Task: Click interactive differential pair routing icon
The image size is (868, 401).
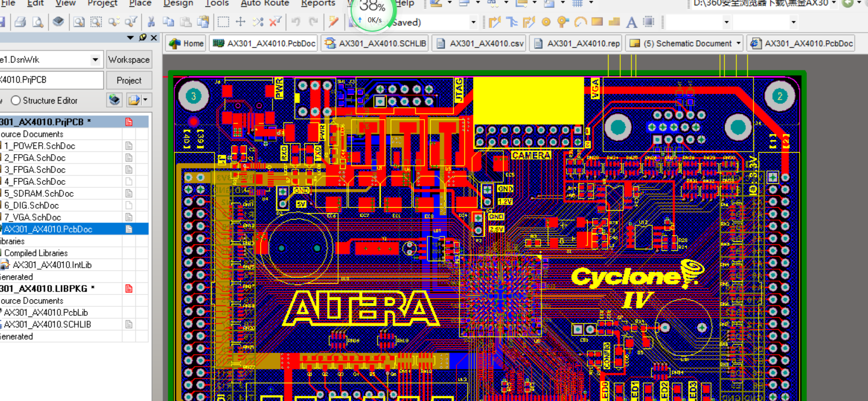Action: pyautogui.click(x=529, y=22)
